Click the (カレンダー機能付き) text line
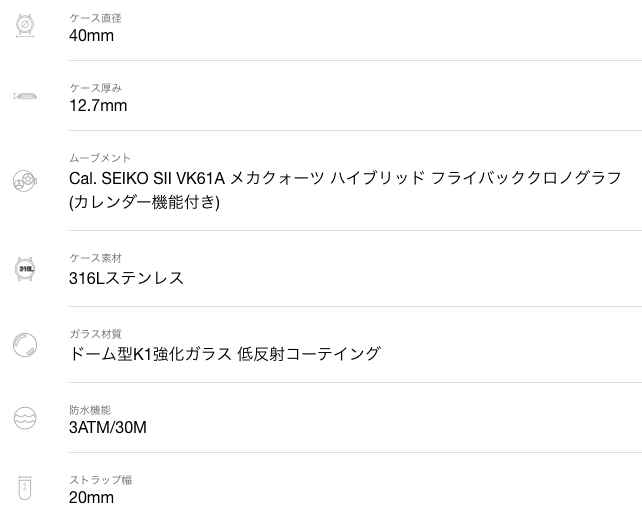 click(144, 202)
